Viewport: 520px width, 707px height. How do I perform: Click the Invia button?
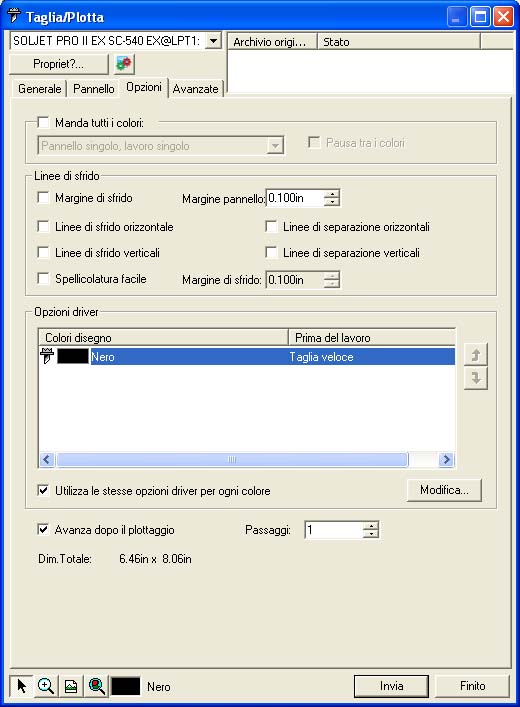pyautogui.click(x=391, y=686)
